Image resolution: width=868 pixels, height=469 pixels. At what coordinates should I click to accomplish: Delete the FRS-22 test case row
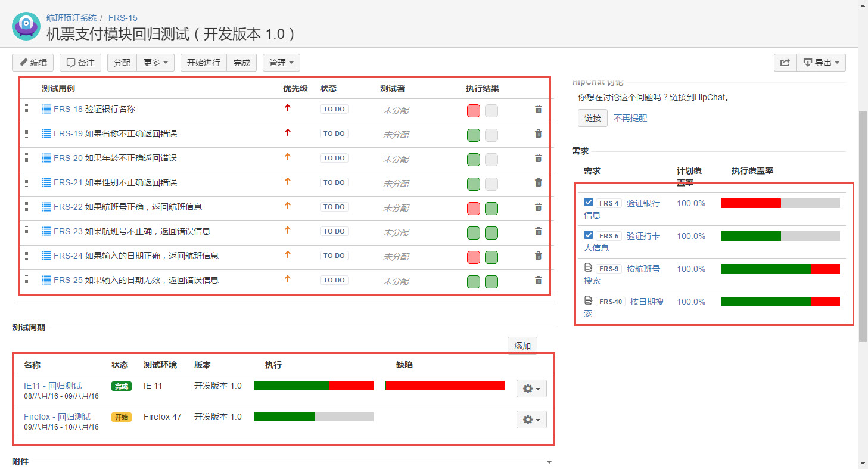(538, 207)
